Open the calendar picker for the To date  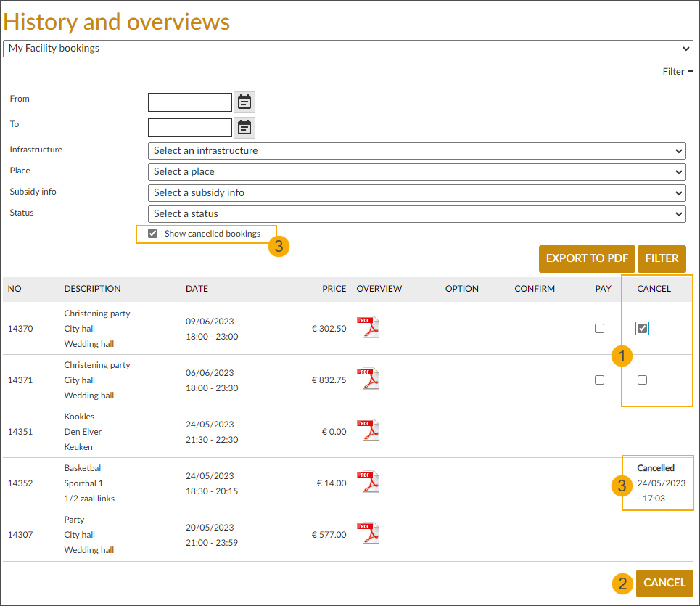(x=244, y=127)
